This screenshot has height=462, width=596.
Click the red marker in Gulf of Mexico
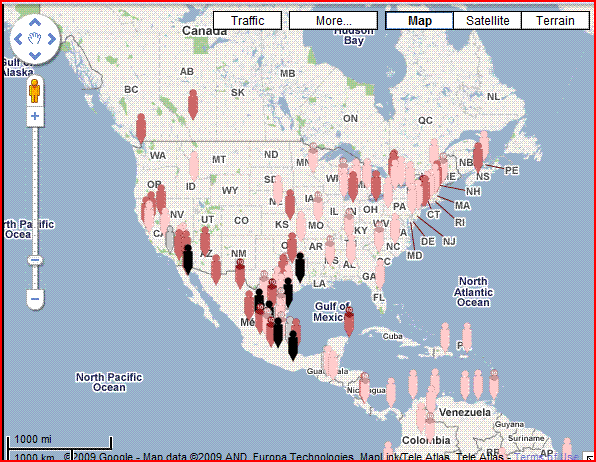coord(349,322)
